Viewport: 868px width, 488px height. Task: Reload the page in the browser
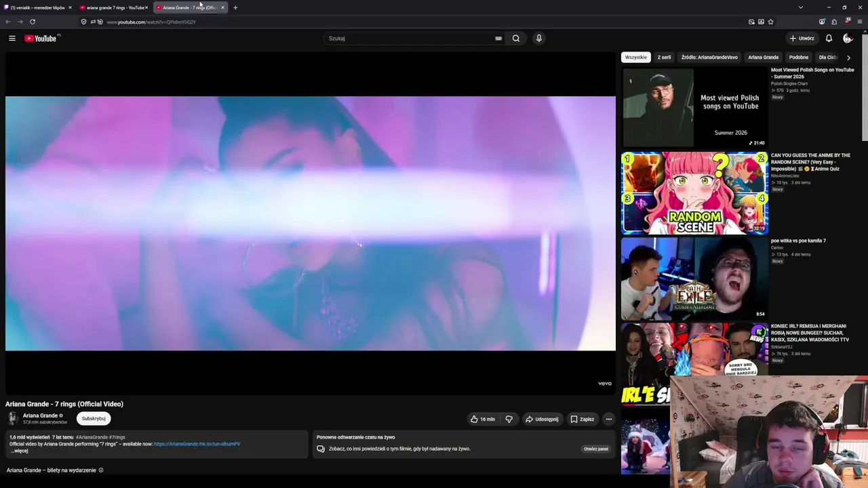click(x=32, y=22)
